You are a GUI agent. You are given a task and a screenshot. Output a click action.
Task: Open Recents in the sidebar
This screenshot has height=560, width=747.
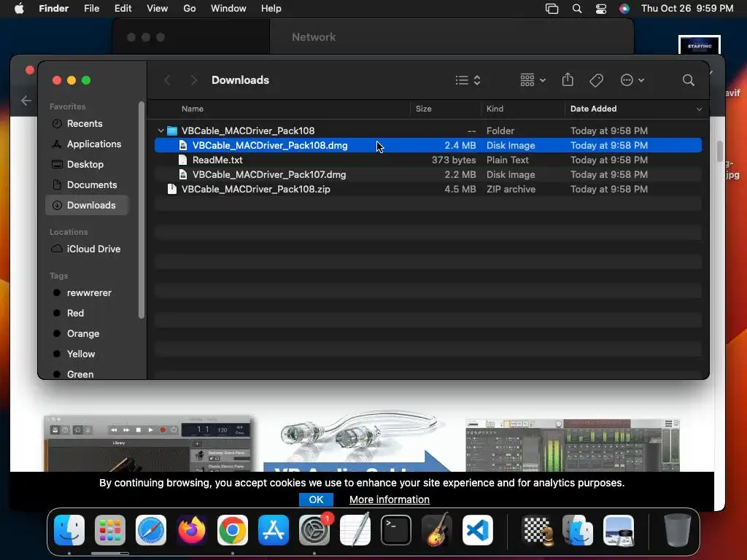(x=87, y=123)
